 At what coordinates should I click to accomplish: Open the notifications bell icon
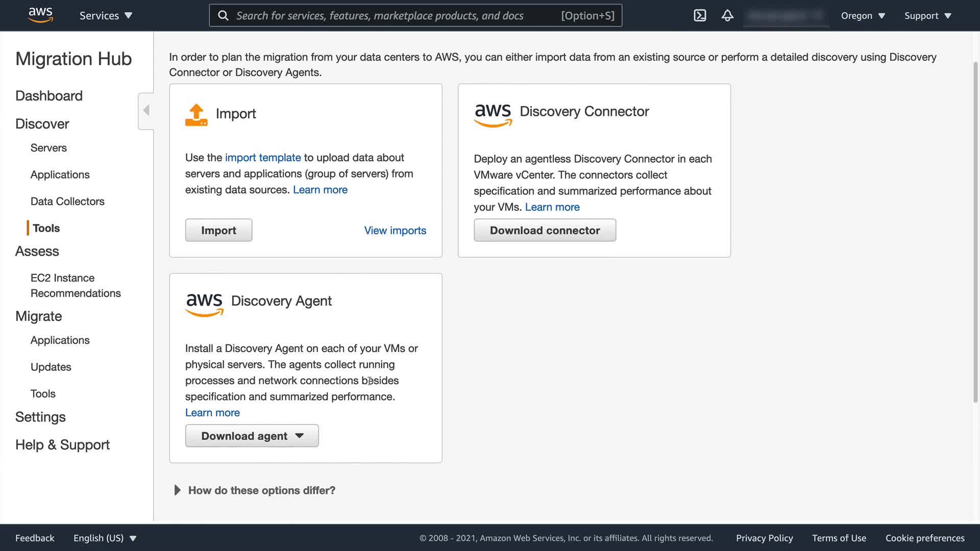[x=727, y=15]
